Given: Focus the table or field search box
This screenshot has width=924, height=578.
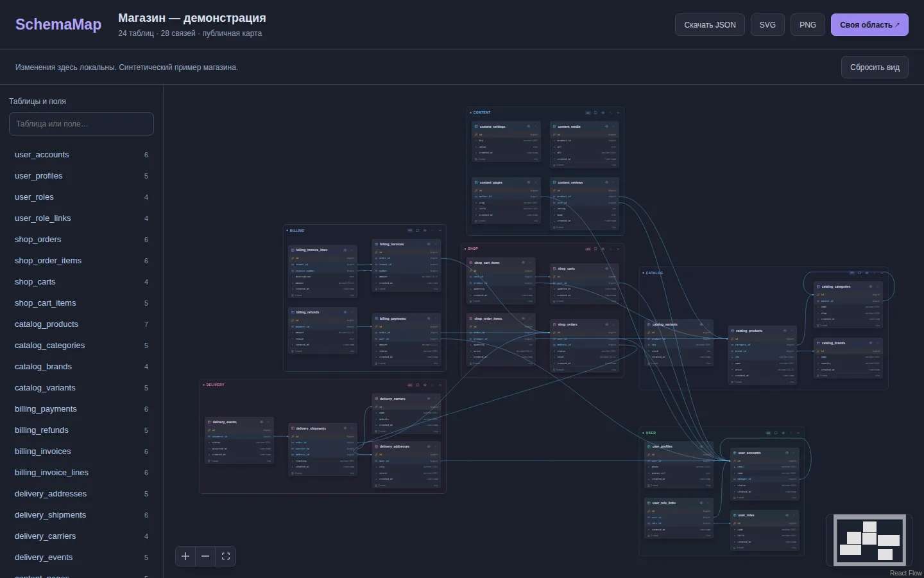Looking at the screenshot, I should tap(81, 124).
